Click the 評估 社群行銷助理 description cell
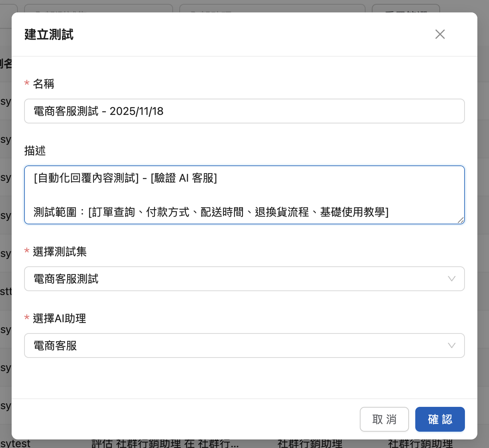The image size is (489, 448). tap(165, 443)
